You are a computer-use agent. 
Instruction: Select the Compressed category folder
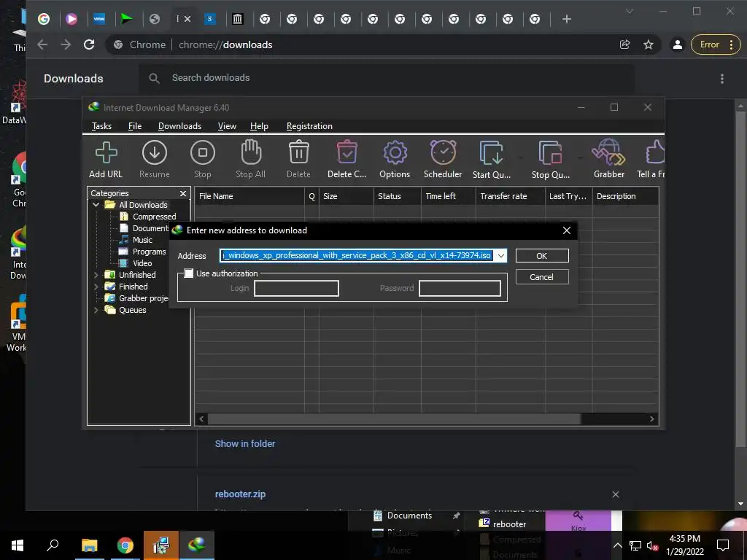pyautogui.click(x=155, y=217)
